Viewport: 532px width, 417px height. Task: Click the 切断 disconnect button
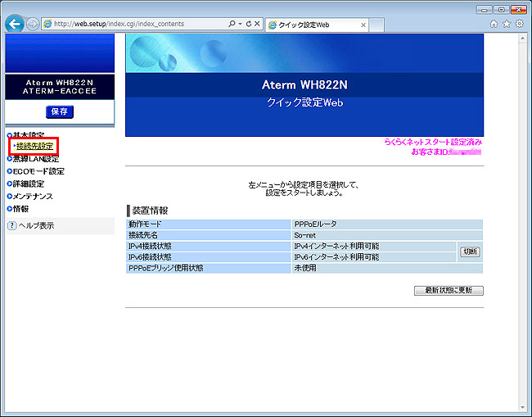tap(470, 252)
